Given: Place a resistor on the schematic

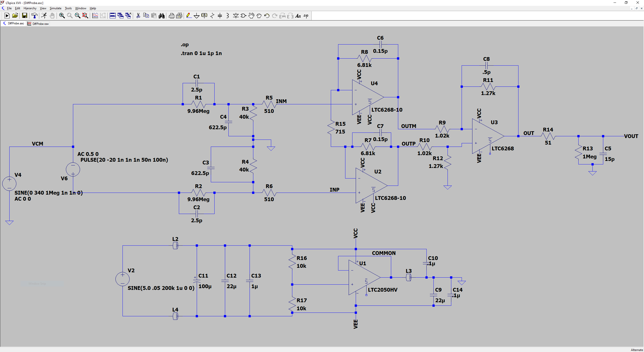Looking at the screenshot, I should pos(212,16).
